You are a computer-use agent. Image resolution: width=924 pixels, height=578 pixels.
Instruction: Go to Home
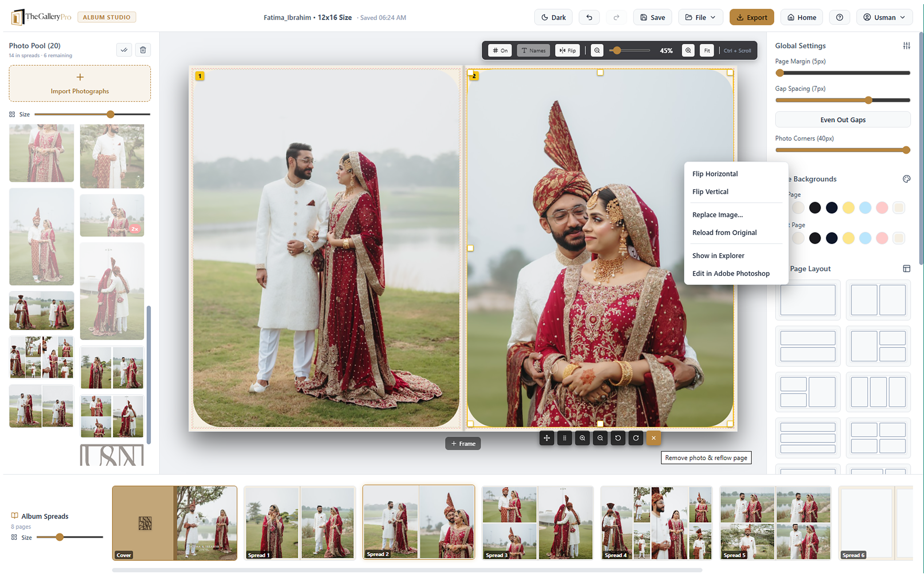[801, 17]
